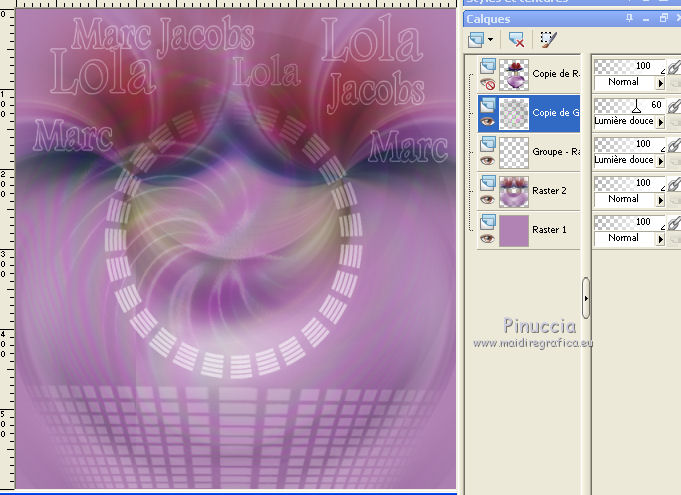Hide the Groupe - Ra layer

(x=488, y=161)
